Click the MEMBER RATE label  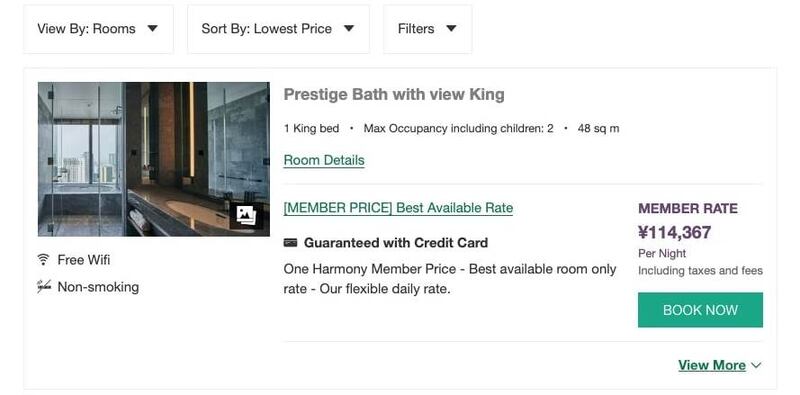[688, 208]
